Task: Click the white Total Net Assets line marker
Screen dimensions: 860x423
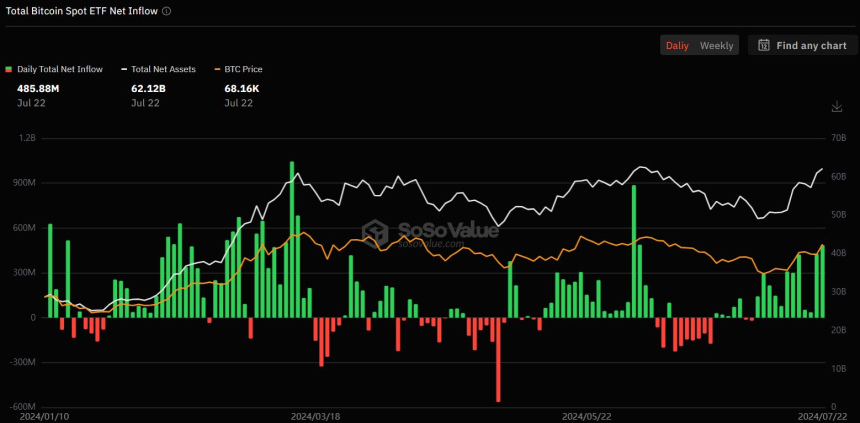Action: pos(124,69)
